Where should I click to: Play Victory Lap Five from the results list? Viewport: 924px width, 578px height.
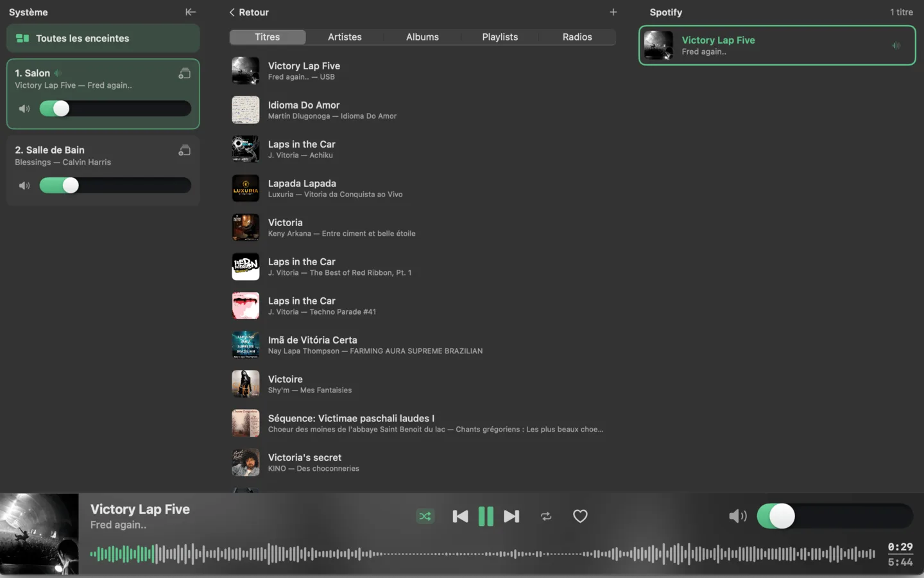click(422, 71)
